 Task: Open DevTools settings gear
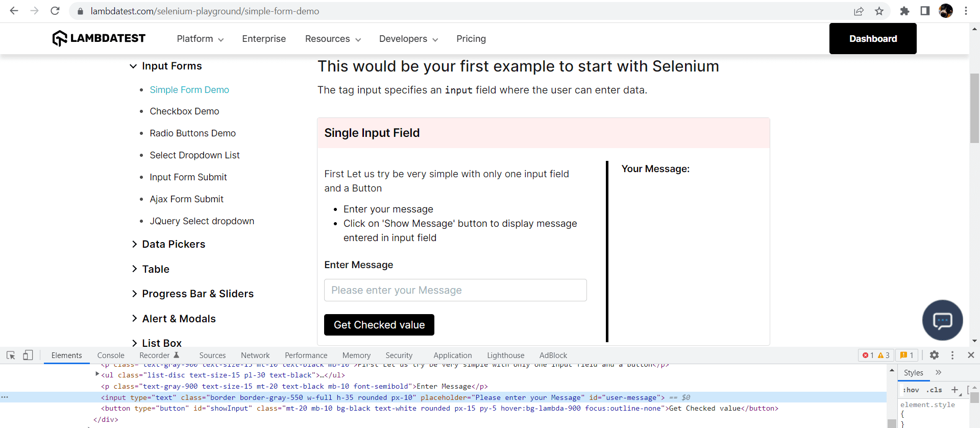(x=934, y=355)
